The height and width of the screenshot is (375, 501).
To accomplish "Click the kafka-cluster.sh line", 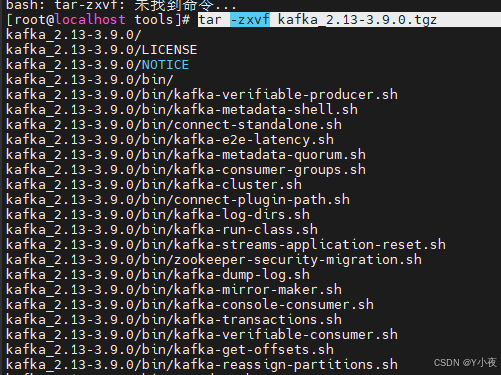I will point(154,185).
